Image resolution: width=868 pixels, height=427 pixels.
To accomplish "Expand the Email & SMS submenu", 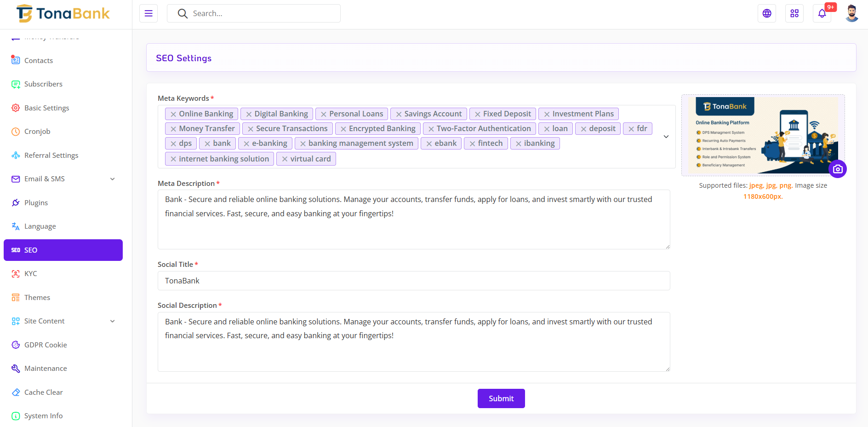I will pyautogui.click(x=112, y=179).
